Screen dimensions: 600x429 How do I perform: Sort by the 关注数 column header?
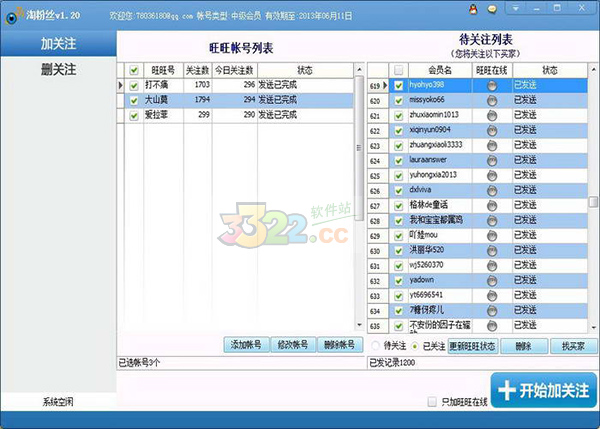(197, 70)
